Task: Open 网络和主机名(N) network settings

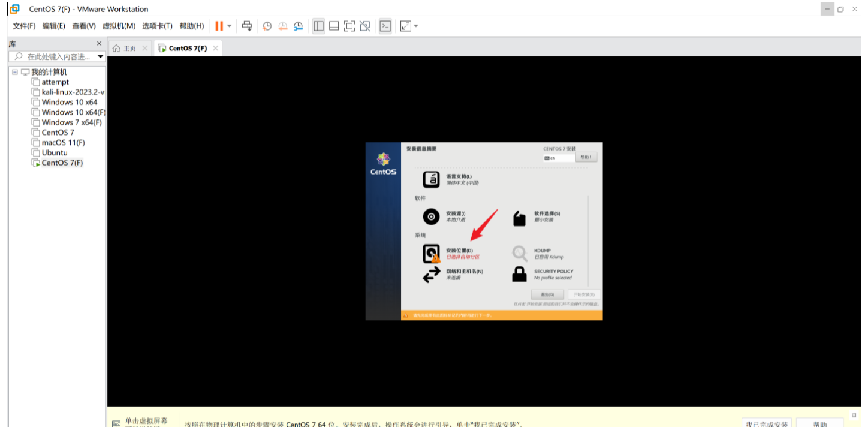Action: pos(453,275)
